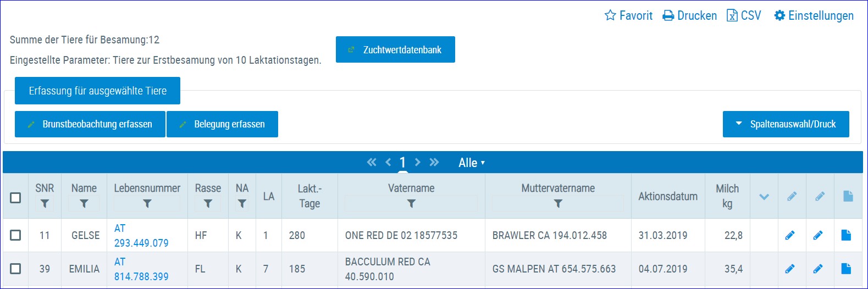The image size is (868, 289).
Task: Go to next page arrow in paginator
Action: tap(418, 162)
